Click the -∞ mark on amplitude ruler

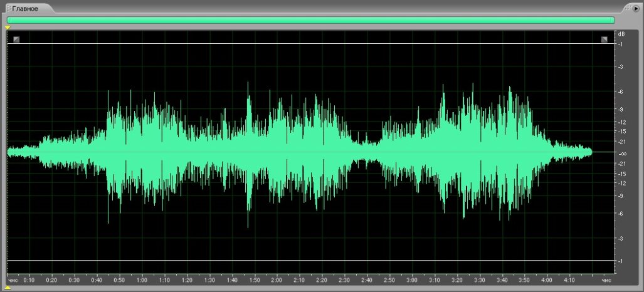click(x=621, y=154)
